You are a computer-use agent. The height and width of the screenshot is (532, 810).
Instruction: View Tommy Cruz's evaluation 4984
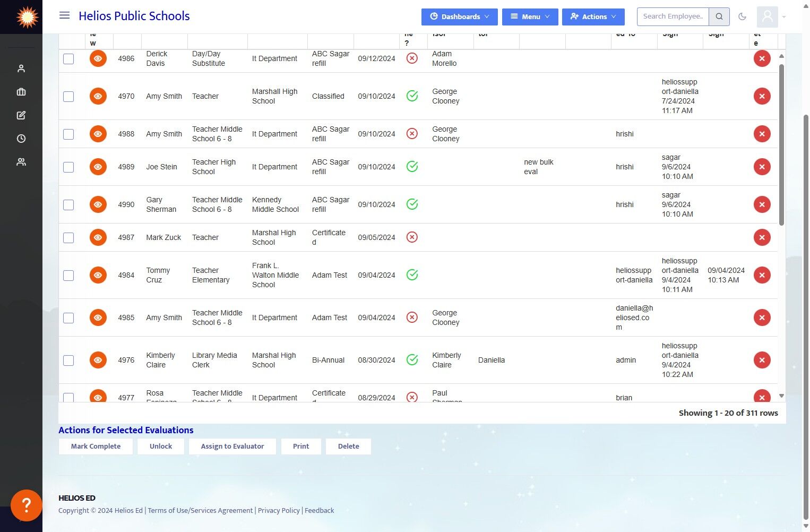(x=98, y=275)
